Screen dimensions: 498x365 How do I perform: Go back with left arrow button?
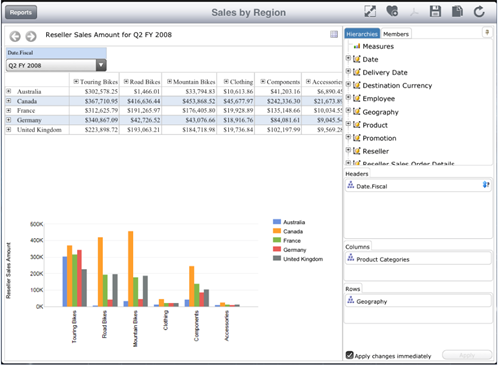[x=15, y=36]
